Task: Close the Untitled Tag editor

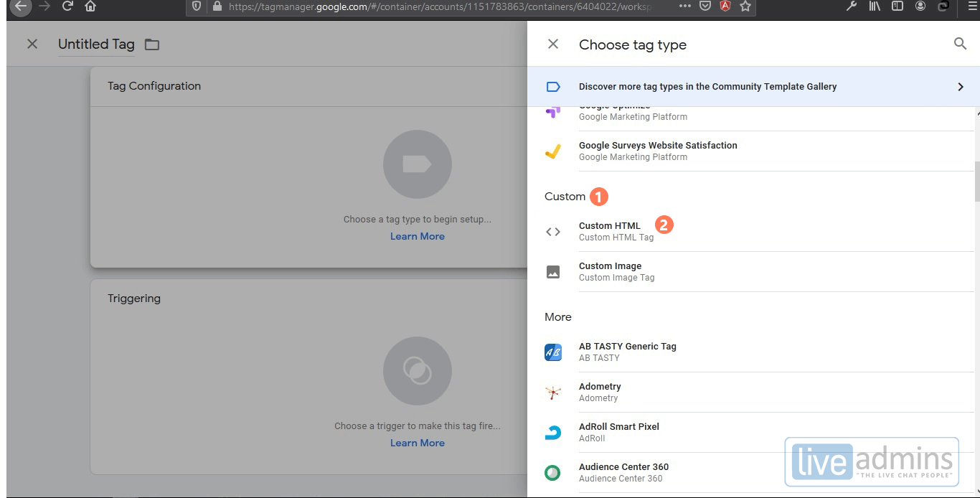Action: pyautogui.click(x=32, y=44)
